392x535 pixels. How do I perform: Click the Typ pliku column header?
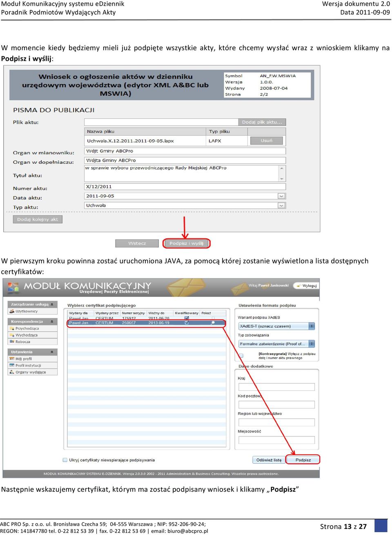[227, 132]
